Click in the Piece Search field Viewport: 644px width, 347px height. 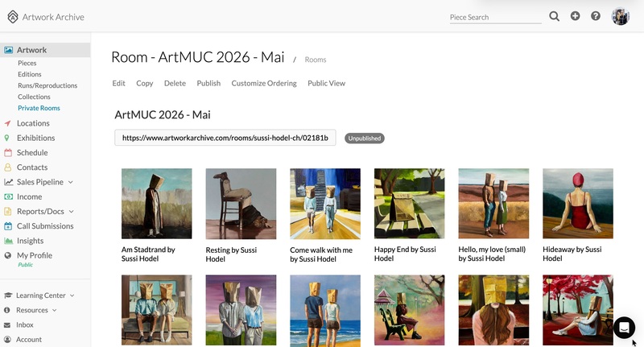(495, 17)
